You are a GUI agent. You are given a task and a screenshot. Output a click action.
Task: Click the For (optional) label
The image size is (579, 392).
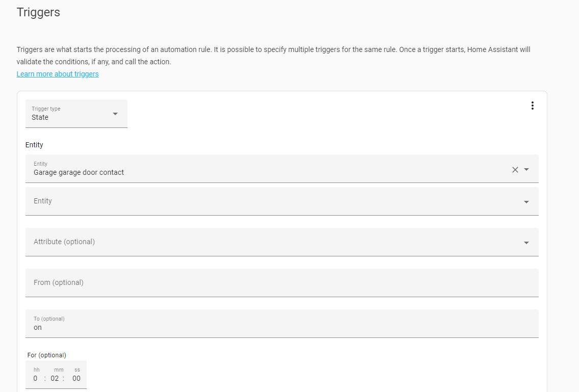point(46,355)
